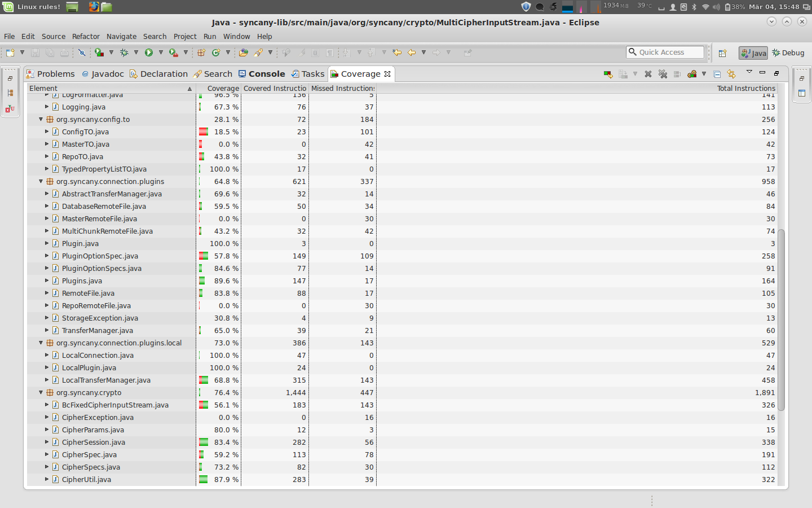This screenshot has height=508, width=812.
Task: Click the green Run button in the toolbar
Action: coord(149,52)
